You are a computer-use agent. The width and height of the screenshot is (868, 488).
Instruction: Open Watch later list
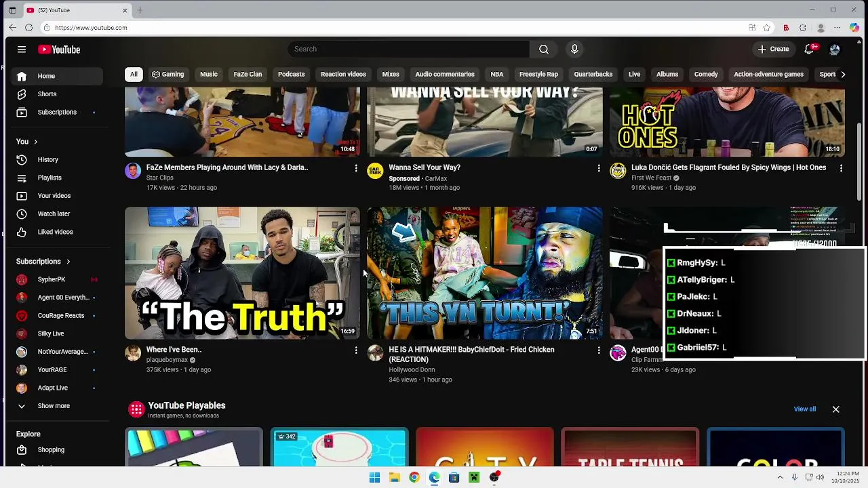[57, 214]
